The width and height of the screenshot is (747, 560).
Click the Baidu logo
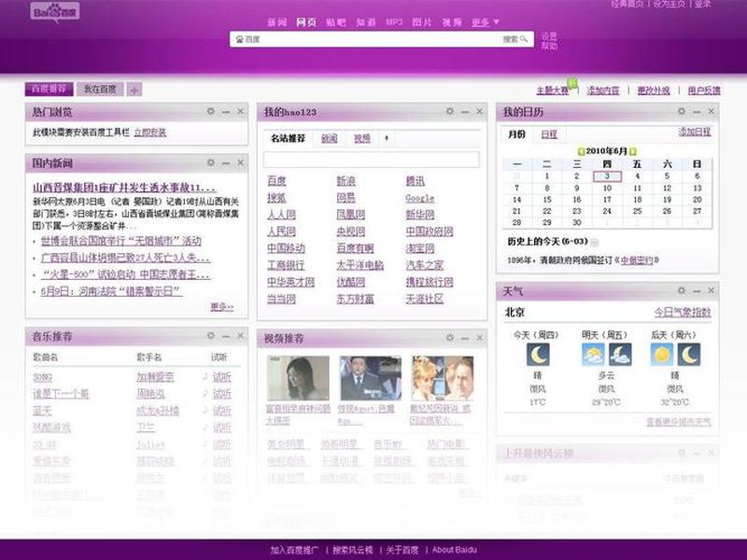tap(55, 12)
